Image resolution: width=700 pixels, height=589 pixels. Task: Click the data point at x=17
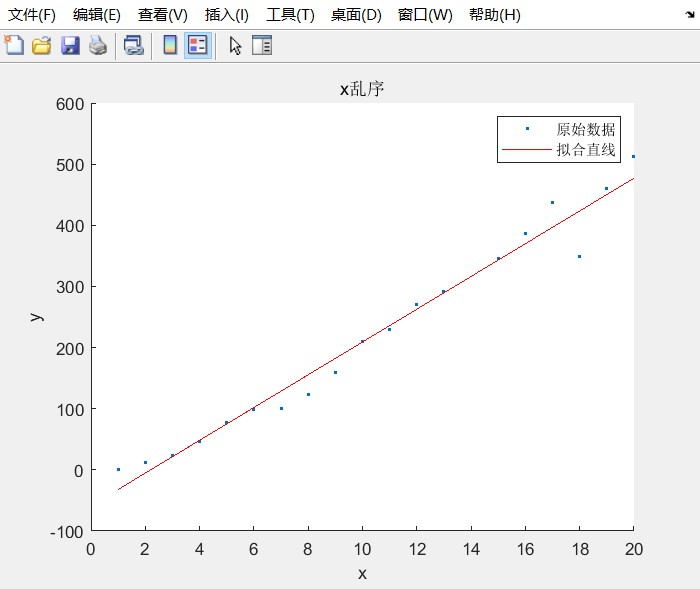(552, 202)
